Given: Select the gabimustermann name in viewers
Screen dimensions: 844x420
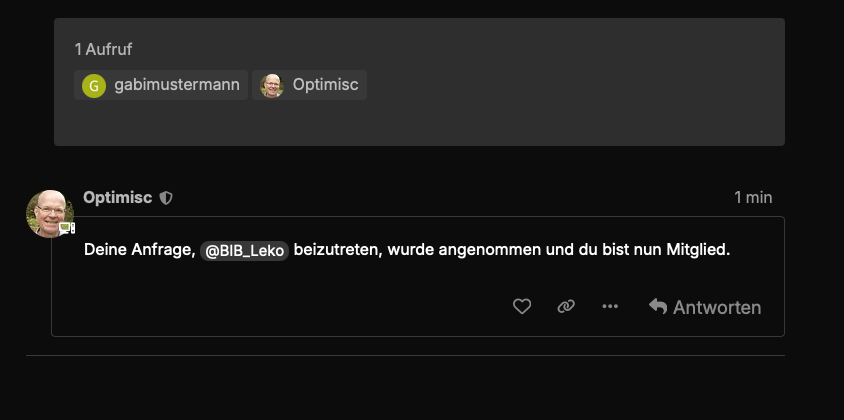Looking at the screenshot, I should pos(177,85).
